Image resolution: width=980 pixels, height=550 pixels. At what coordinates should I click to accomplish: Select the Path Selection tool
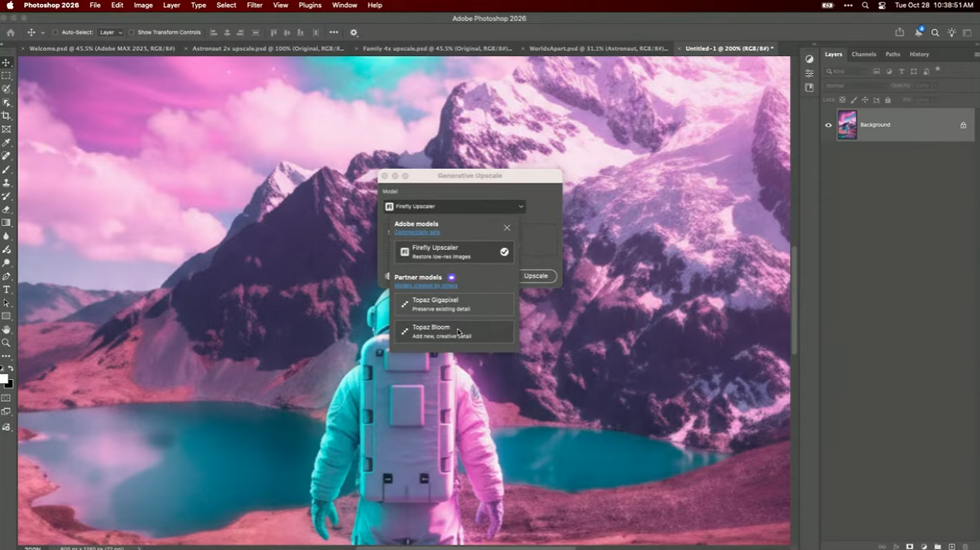click(6, 303)
